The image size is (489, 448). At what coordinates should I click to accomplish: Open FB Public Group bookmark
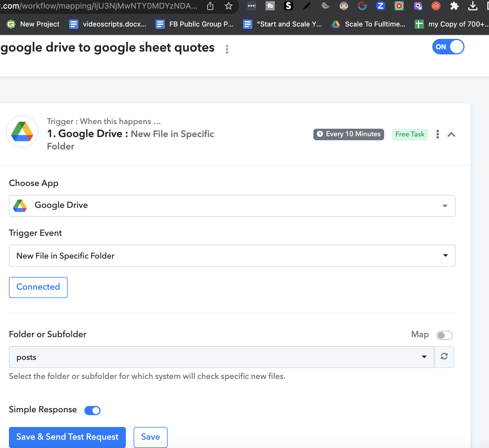(194, 24)
